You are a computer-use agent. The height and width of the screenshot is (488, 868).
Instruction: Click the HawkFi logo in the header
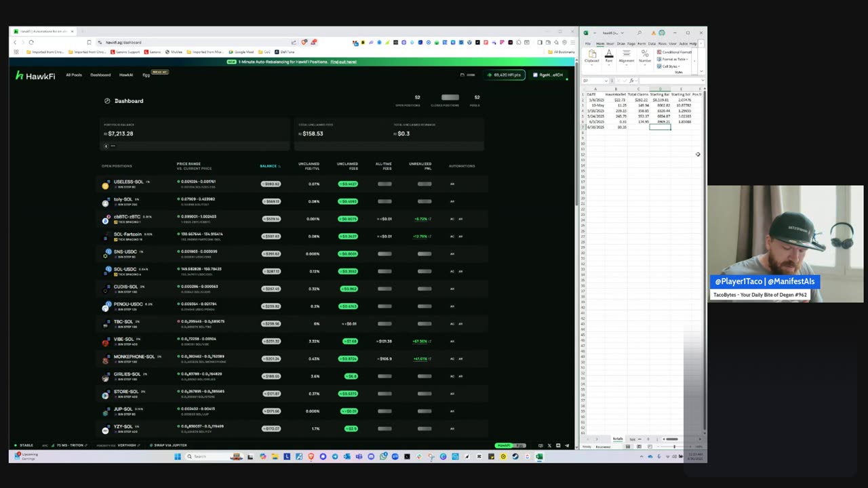coord(35,75)
